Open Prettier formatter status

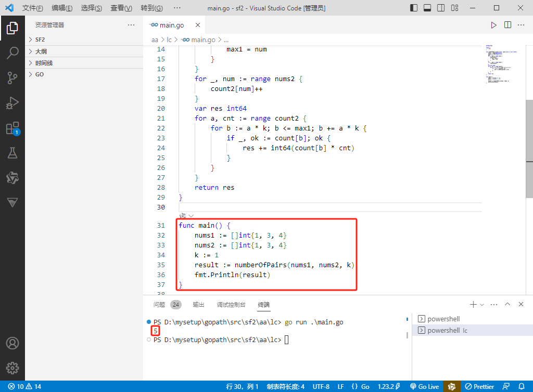[x=479, y=387]
